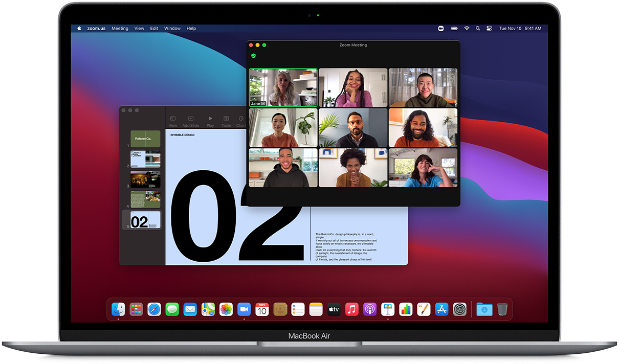Open Control Center in the menu bar

[x=489, y=29]
